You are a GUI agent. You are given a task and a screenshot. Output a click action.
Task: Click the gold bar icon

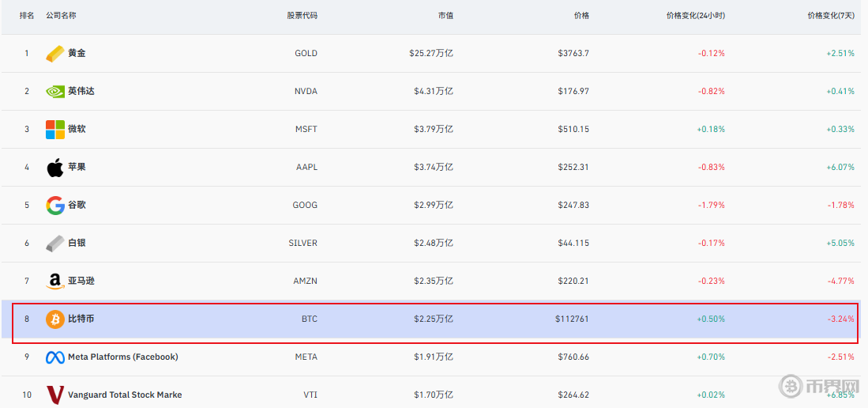click(54, 54)
